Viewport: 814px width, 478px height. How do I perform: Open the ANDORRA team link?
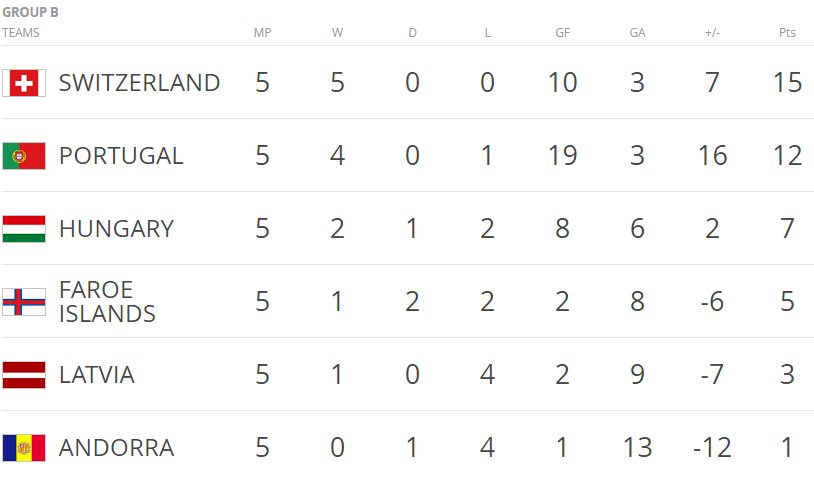tap(116, 448)
